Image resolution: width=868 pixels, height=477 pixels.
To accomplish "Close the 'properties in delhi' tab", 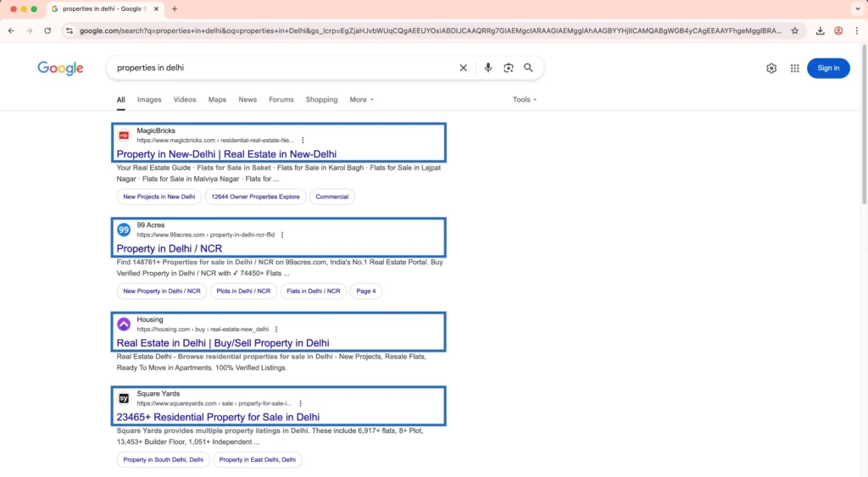I will (x=156, y=8).
